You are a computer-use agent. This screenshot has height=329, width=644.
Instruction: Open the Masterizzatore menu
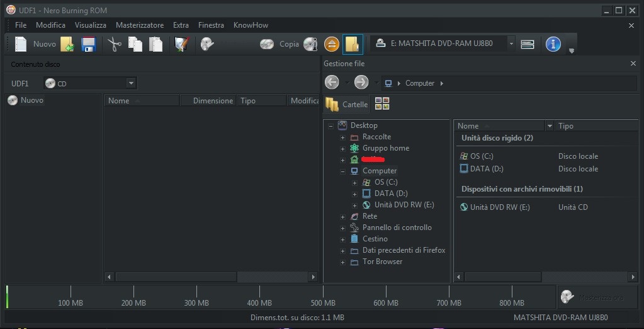pos(140,25)
